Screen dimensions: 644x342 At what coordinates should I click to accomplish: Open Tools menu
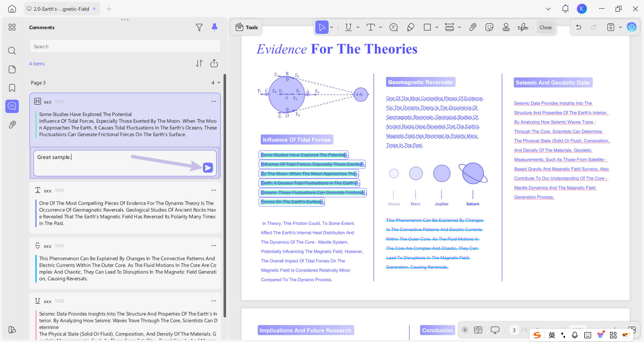coord(247,27)
